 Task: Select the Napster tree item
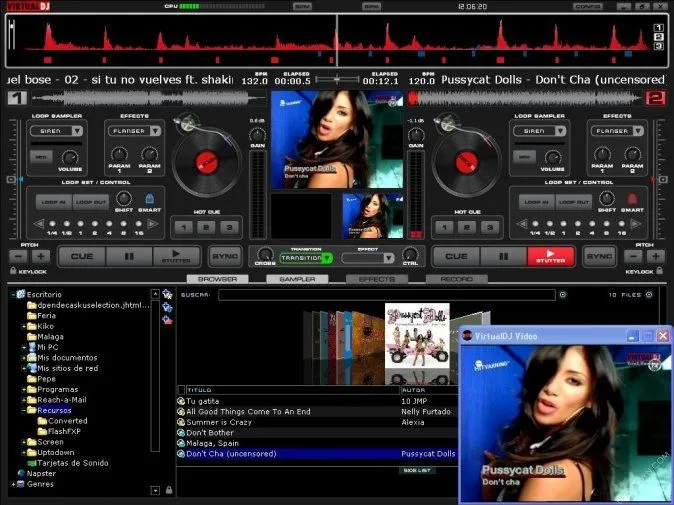(x=41, y=473)
